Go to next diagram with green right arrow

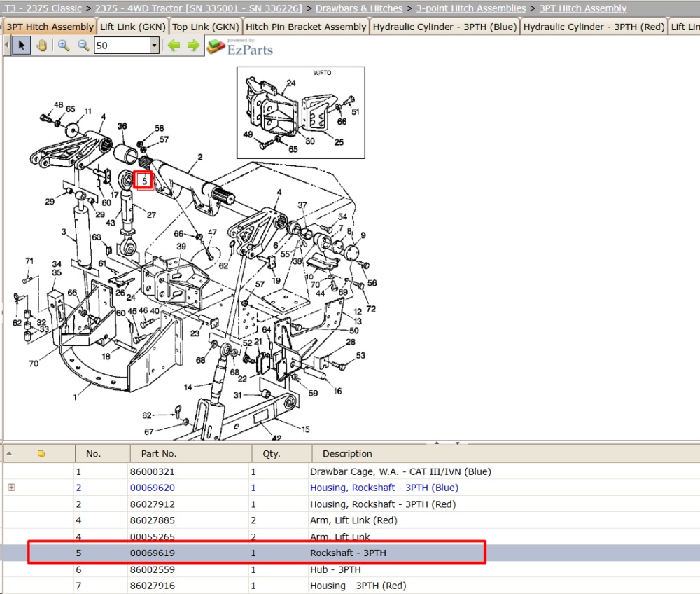[x=193, y=45]
